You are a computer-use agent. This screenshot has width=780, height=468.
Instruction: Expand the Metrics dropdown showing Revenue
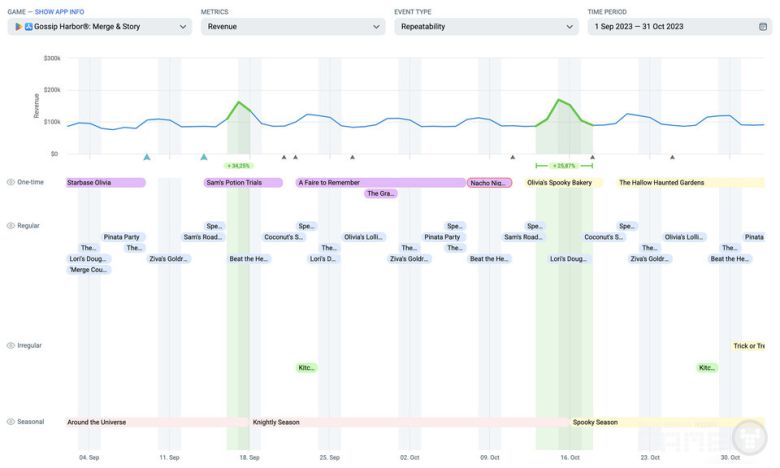point(292,27)
